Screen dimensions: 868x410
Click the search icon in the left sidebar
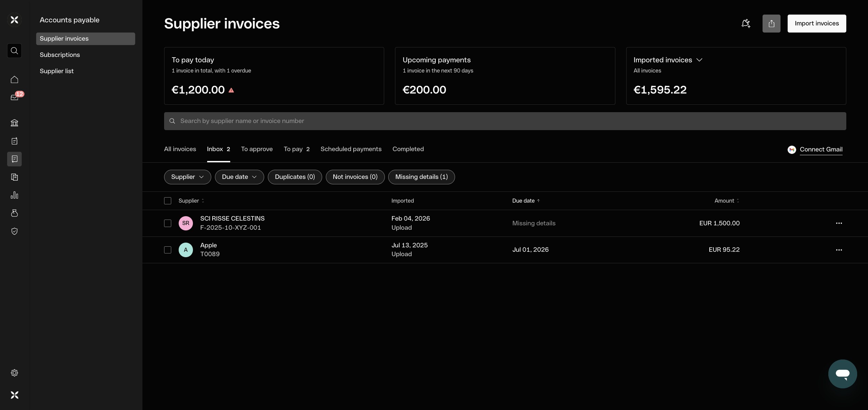pyautogui.click(x=14, y=50)
